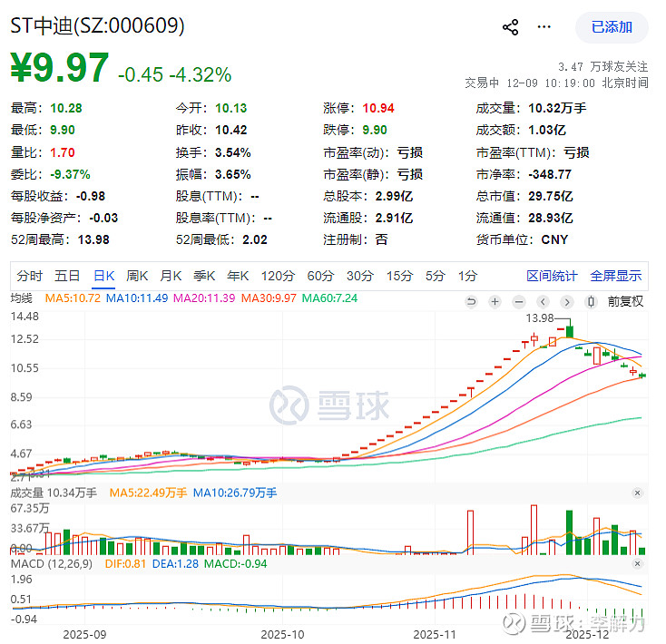This screenshot has width=666, height=644.
Task: Click the MA30:9.97 moving average label
Action: (269, 298)
